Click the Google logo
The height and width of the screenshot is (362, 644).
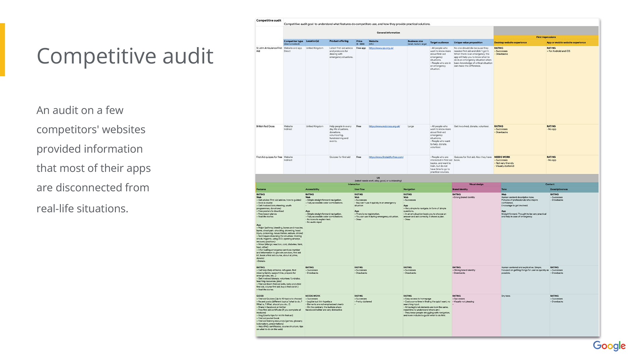(x=609, y=346)
